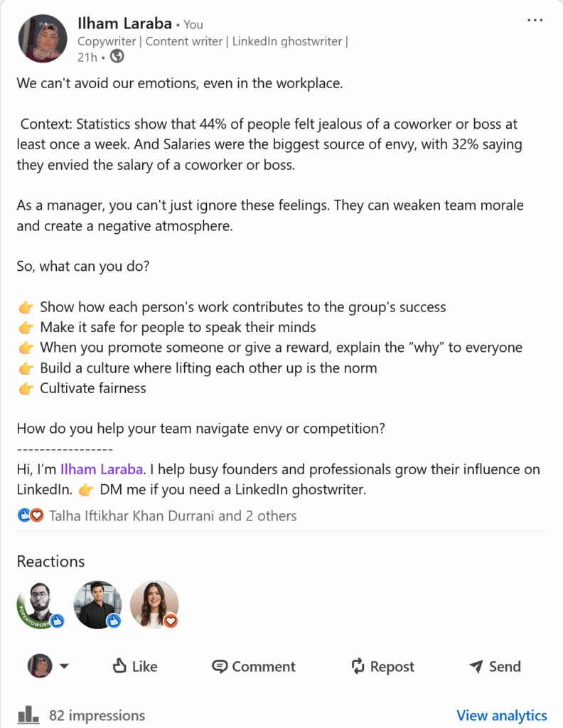Open Ilham Laraba's profile picture at top
Screen dimensions: 563x728
pyautogui.click(x=42, y=38)
